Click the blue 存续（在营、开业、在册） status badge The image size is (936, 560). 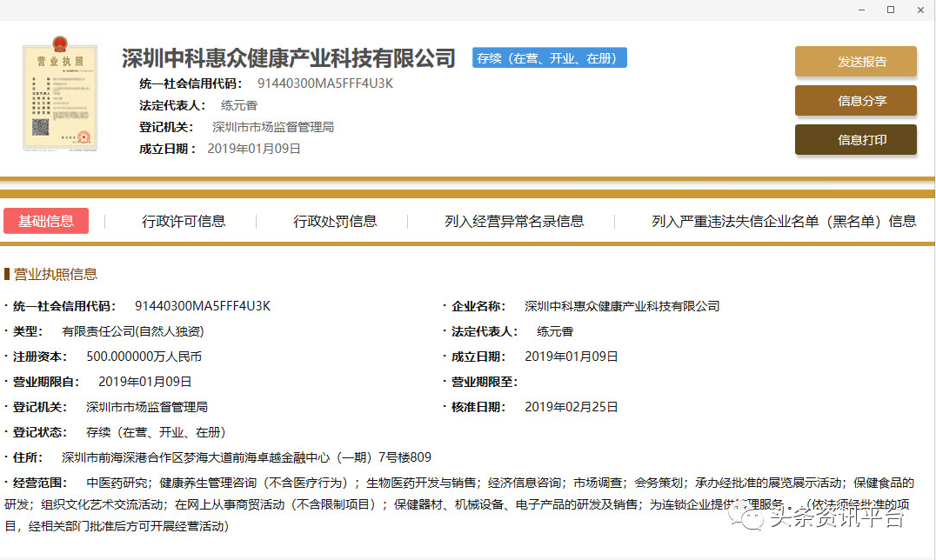(549, 58)
